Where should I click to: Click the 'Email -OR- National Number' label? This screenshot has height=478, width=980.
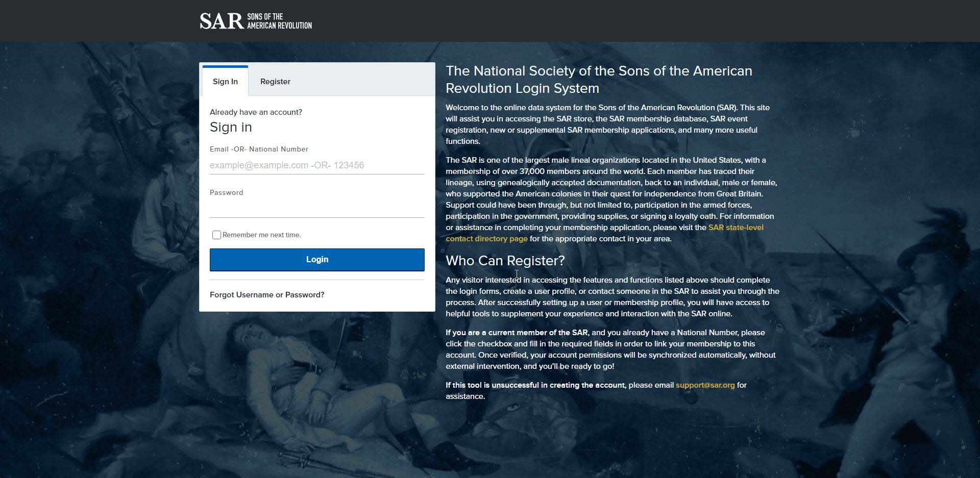[259, 149]
